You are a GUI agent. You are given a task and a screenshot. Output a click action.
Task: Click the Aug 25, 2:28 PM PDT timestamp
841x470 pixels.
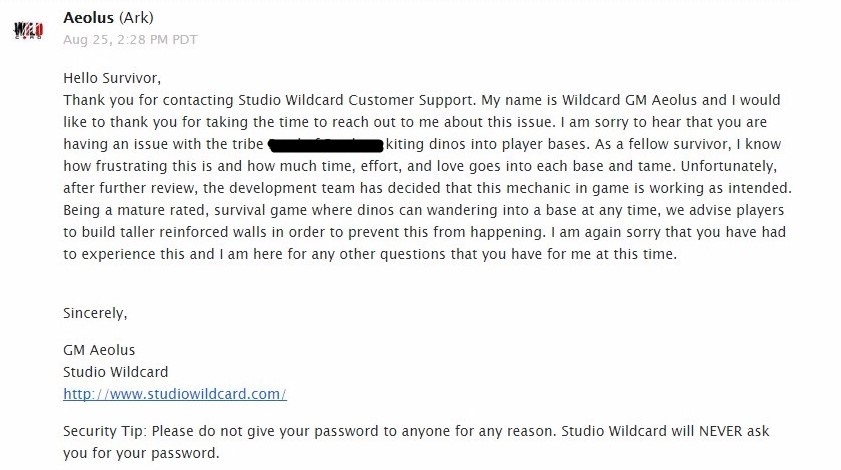pos(130,40)
